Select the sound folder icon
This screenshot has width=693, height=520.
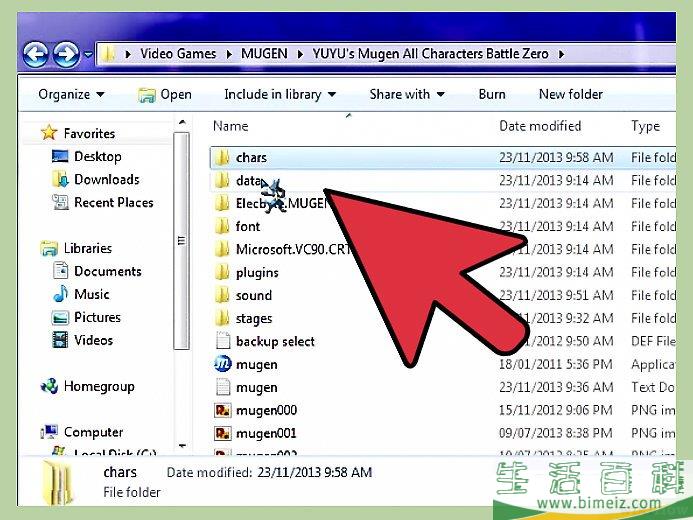[222, 295]
